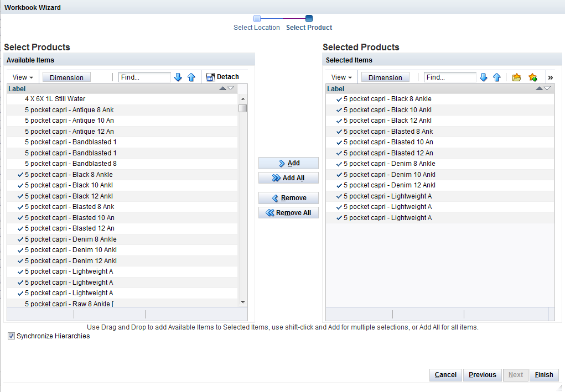This screenshot has width=565, height=392.
Task: Click the Select Product step marker square
Action: pos(309,18)
